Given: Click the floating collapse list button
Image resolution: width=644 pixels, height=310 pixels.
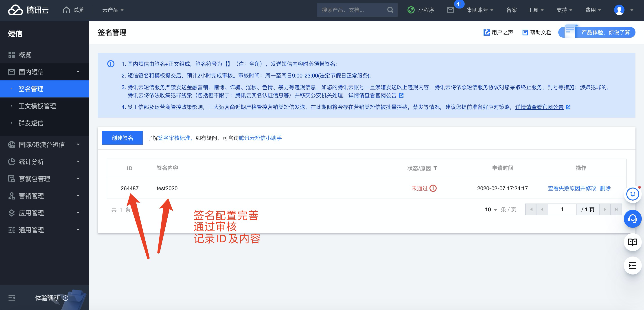Looking at the screenshot, I should click(633, 265).
